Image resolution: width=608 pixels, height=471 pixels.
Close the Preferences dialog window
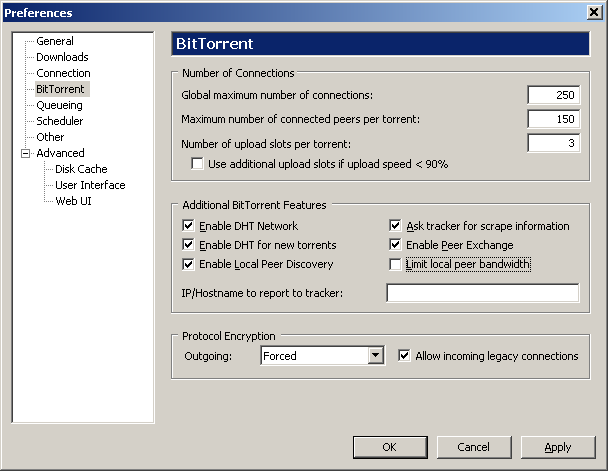pyautogui.click(x=594, y=12)
